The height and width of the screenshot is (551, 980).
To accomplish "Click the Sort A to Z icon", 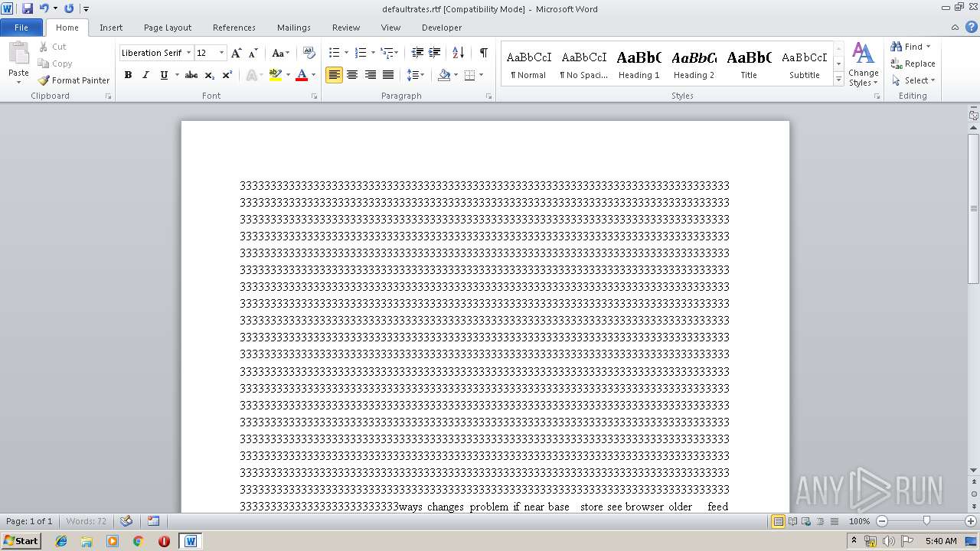I will point(458,53).
